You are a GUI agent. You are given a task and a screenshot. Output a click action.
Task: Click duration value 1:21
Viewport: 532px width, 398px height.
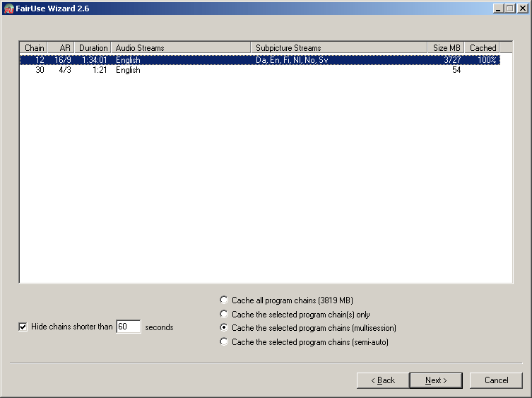tap(100, 70)
